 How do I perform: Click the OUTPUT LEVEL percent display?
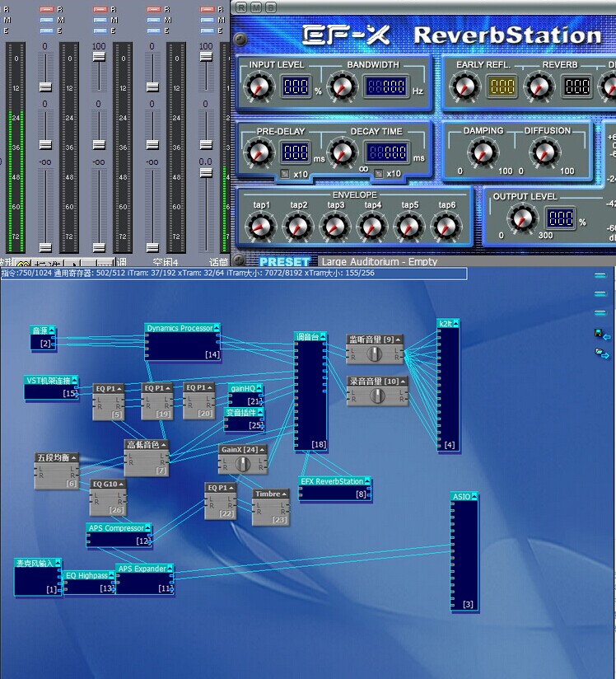[x=561, y=218]
